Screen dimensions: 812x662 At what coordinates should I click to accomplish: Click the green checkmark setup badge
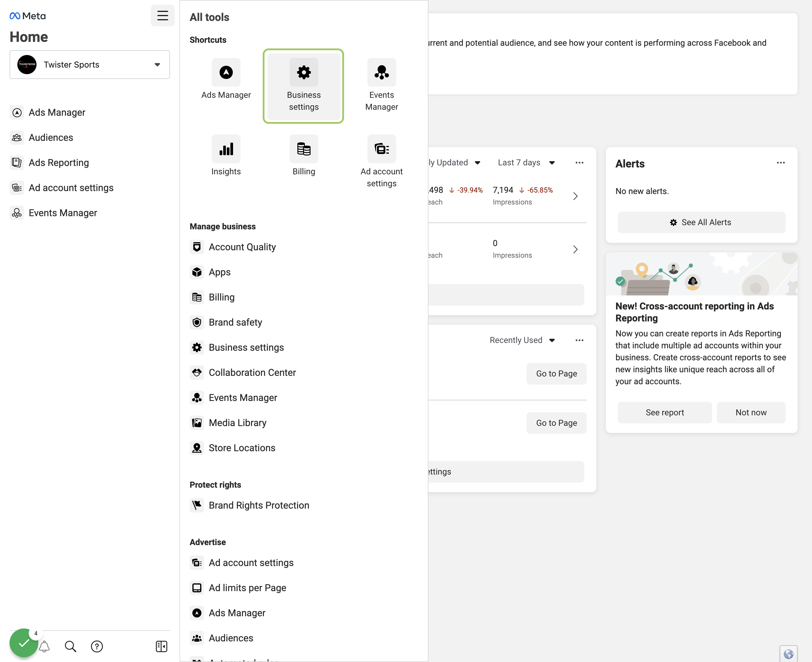point(24,643)
